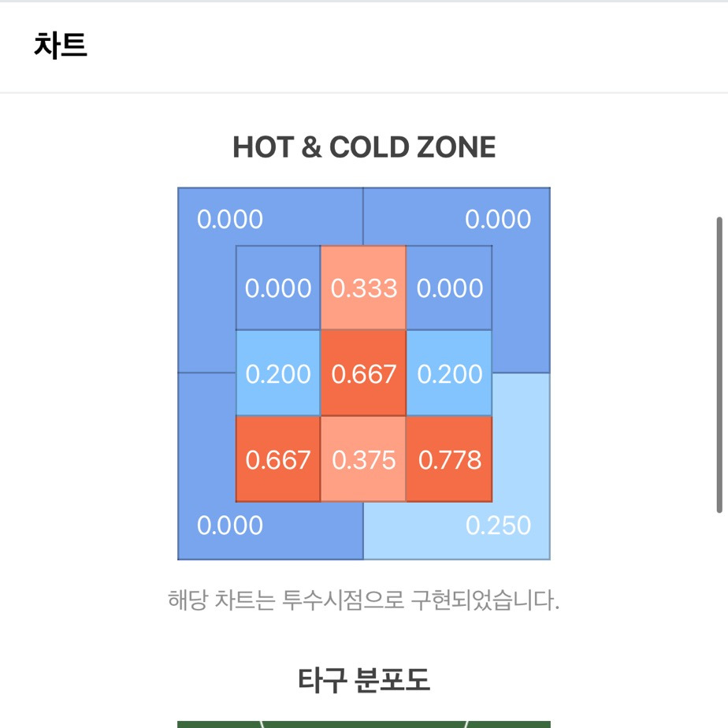The width and height of the screenshot is (728, 728).
Task: Select the inner top-left 0.000 cell
Action: tap(278, 288)
